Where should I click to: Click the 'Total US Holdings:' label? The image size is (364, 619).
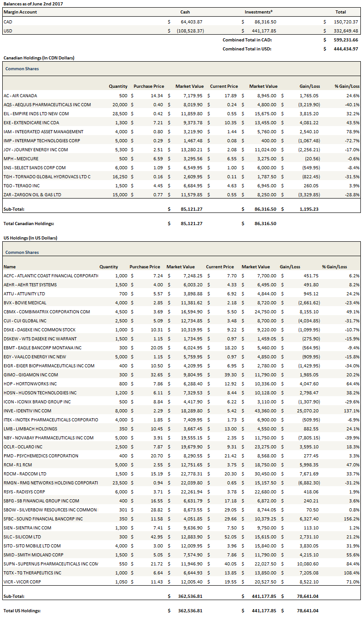[x=22, y=610]
